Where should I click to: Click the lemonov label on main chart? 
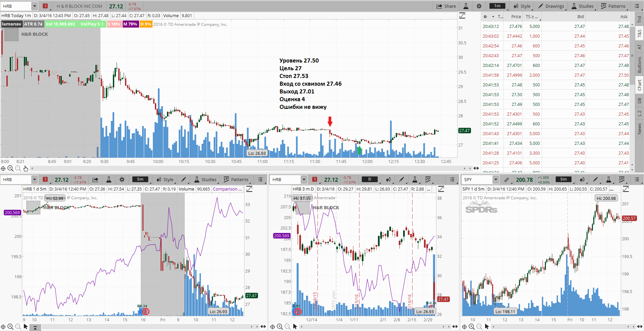click(x=11, y=24)
